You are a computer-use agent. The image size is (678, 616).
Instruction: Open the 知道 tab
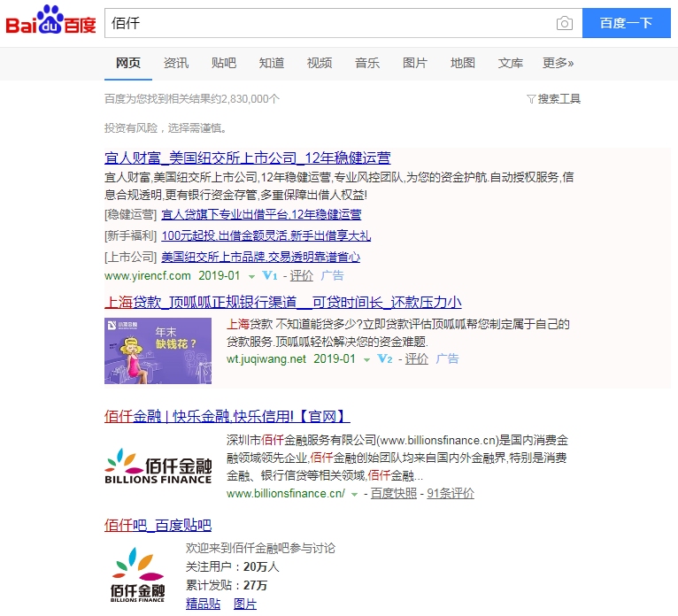tap(272, 63)
